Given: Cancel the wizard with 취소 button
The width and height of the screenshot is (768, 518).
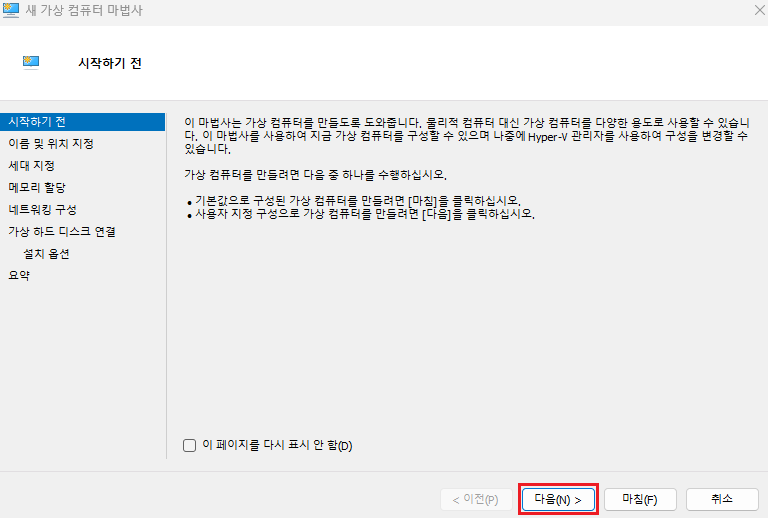Looking at the screenshot, I should 722,499.
